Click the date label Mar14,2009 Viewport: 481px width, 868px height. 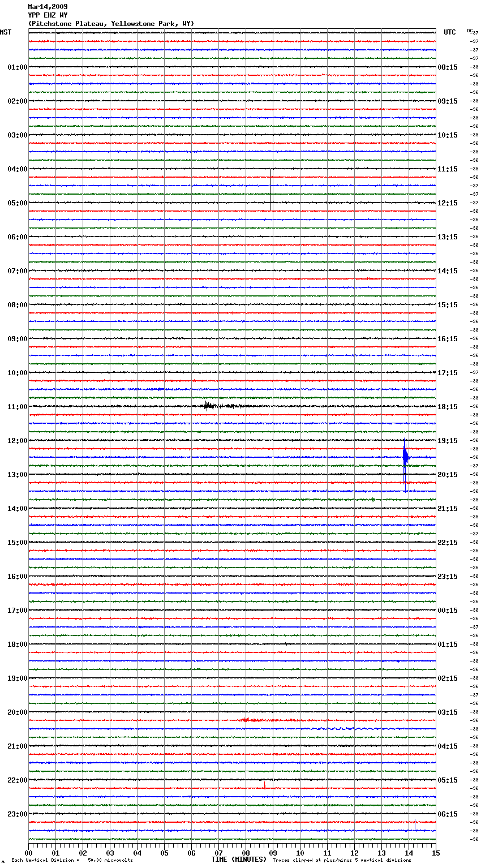tap(48, 7)
